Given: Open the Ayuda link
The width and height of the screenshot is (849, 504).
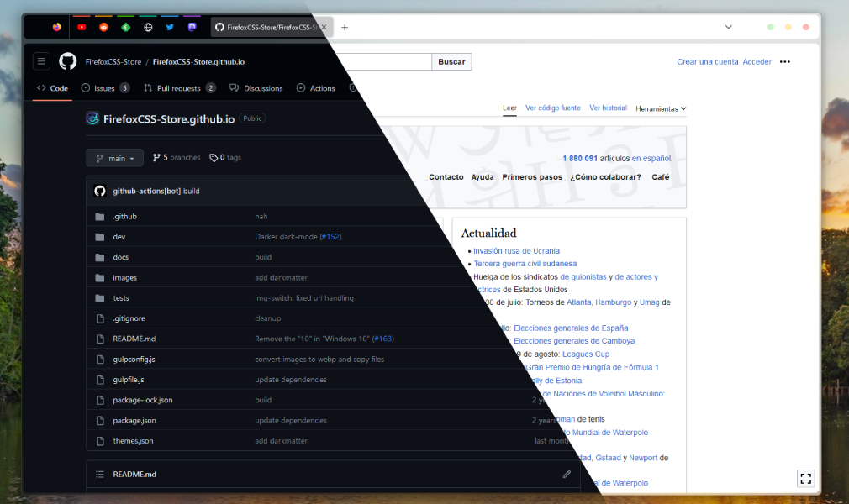Looking at the screenshot, I should tap(483, 177).
